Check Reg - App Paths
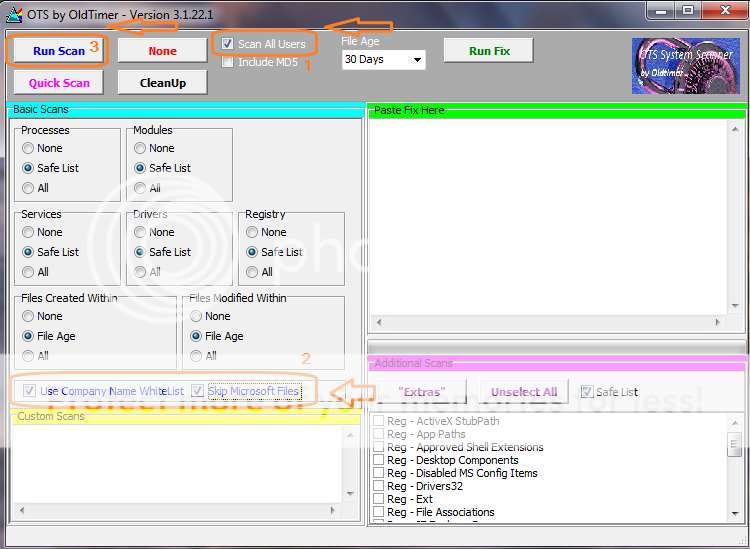 (x=378, y=434)
